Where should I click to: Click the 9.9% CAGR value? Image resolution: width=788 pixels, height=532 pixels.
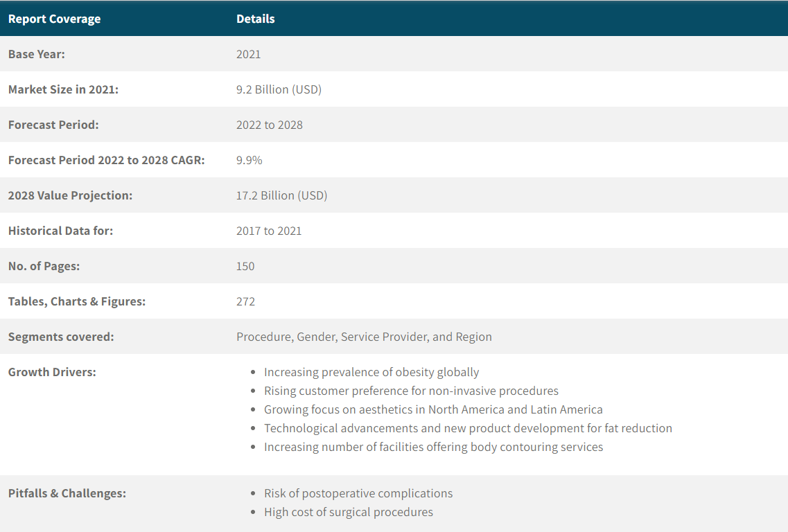249,160
